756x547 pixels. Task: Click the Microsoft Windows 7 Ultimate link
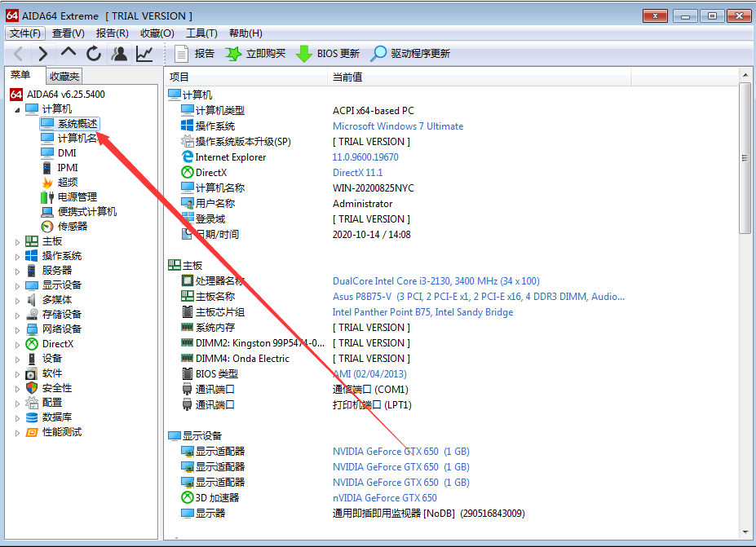point(397,126)
